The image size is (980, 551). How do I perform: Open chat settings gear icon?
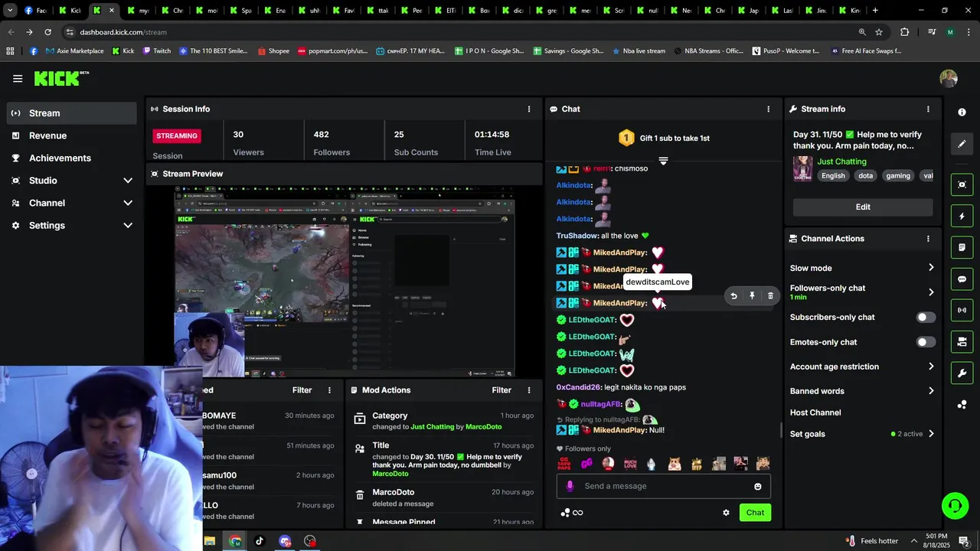[x=726, y=513]
